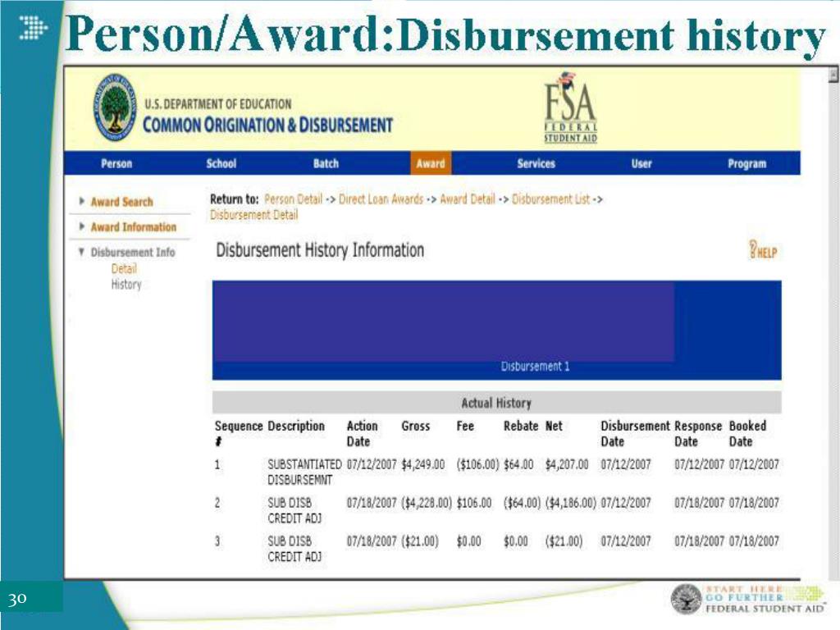This screenshot has width=840, height=630.
Task: Select the Award tab
Action: (431, 163)
